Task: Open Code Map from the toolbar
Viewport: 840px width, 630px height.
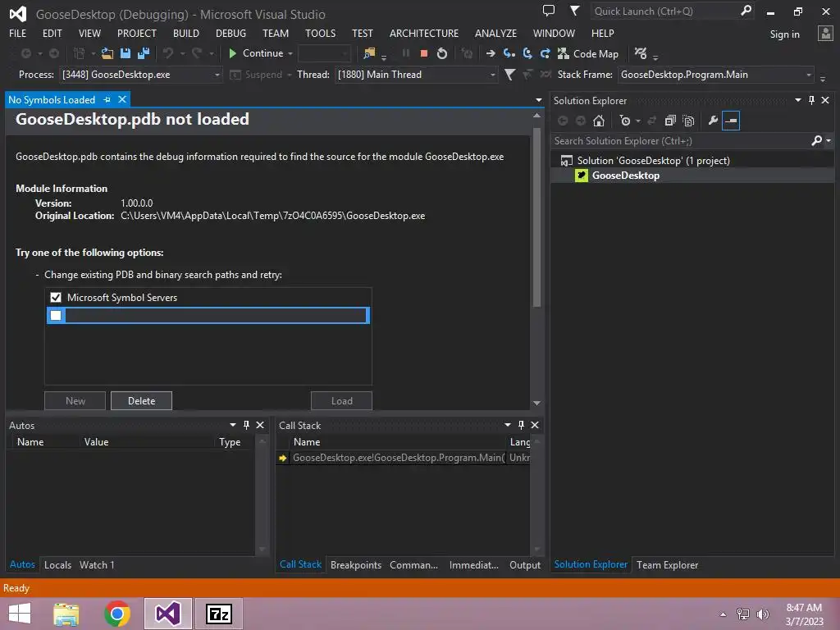Action: point(588,53)
